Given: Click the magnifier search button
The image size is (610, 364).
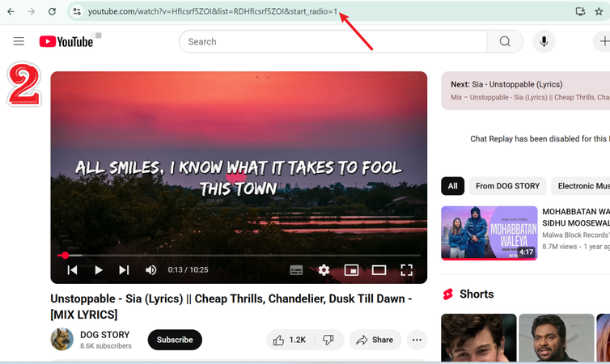Looking at the screenshot, I should [x=505, y=41].
